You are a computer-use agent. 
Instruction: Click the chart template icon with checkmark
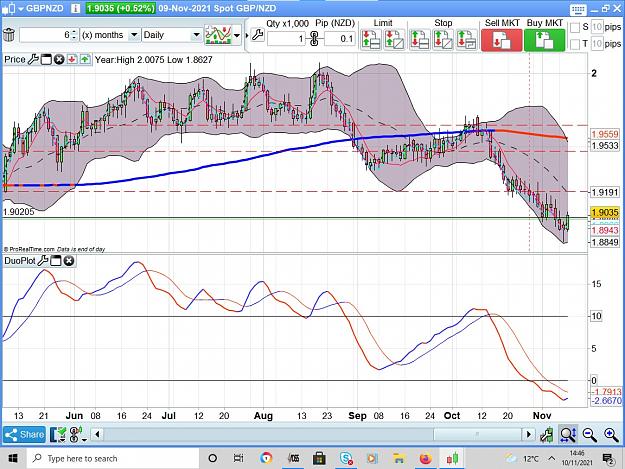[58, 434]
